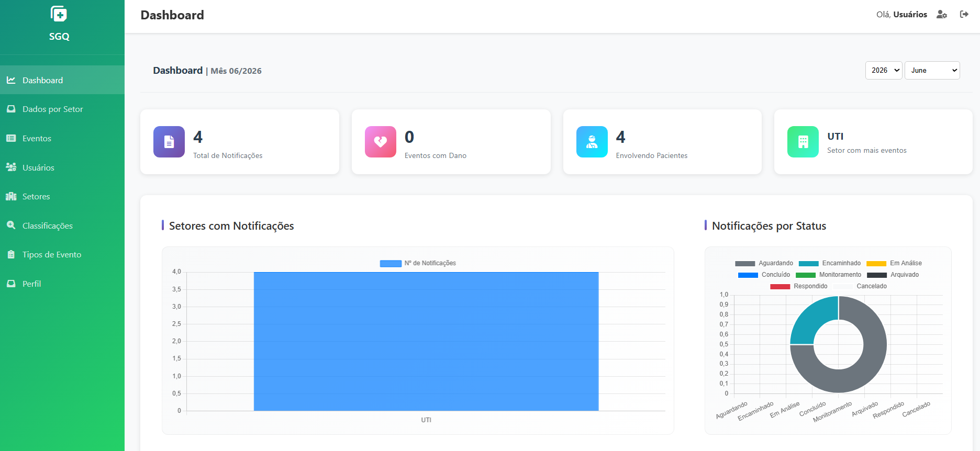The width and height of the screenshot is (980, 451).
Task: Open the 2026 year dropdown
Action: pyautogui.click(x=884, y=70)
